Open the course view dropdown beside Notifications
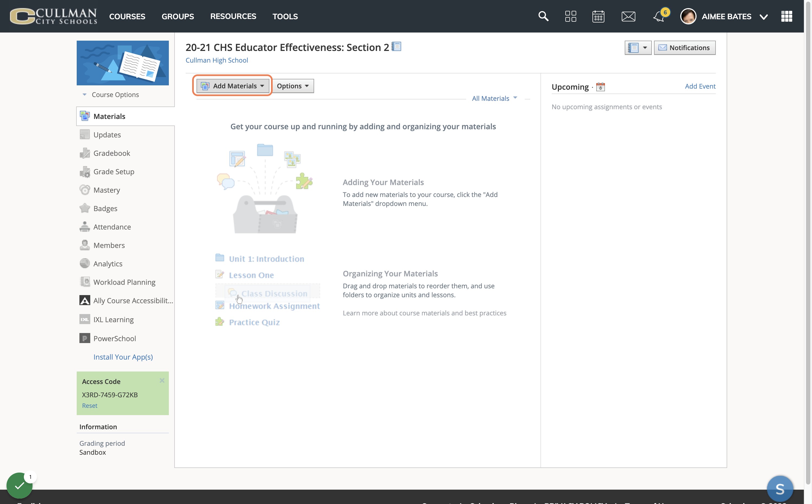The height and width of the screenshot is (504, 812). [638, 48]
